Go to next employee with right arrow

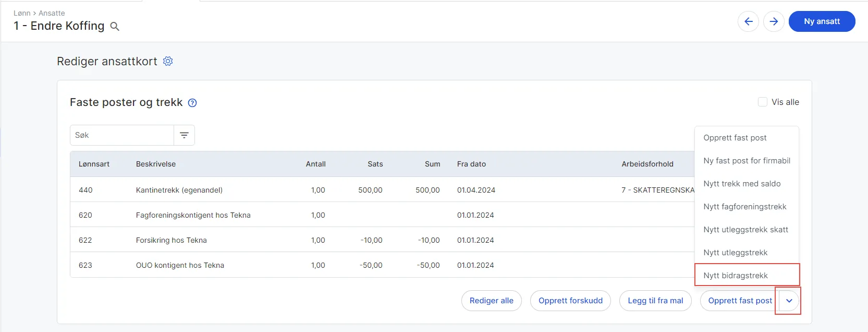coord(774,21)
